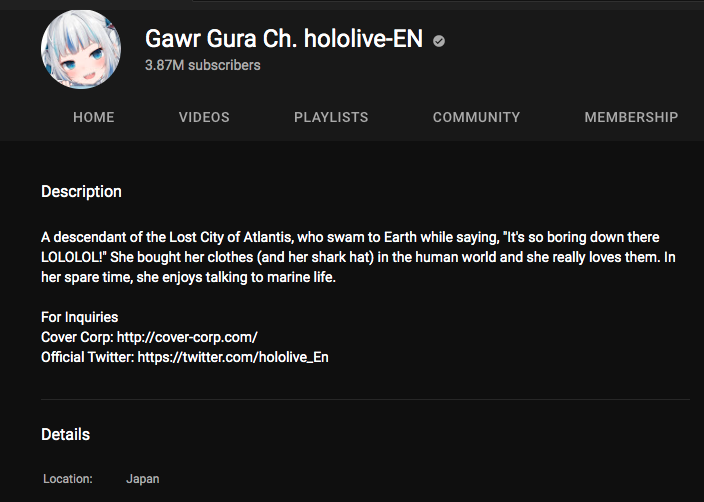
Task: Click the Atlantis description paragraph
Action: [x=358, y=257]
